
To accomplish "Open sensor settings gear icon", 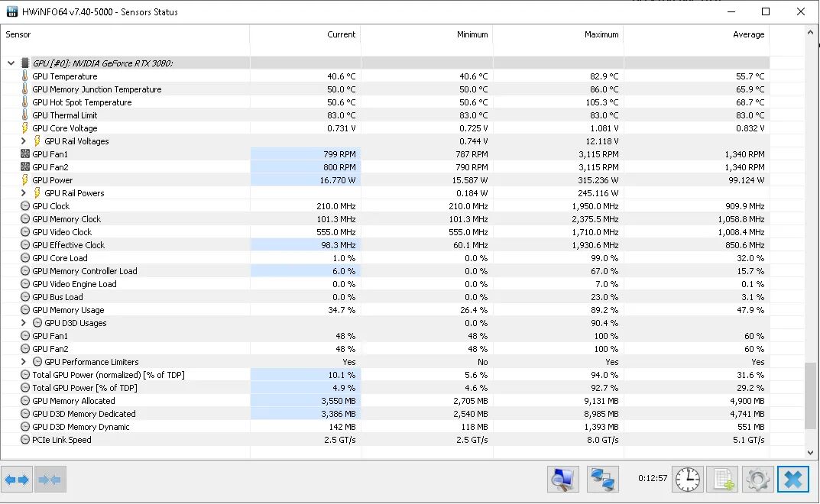I will [x=757, y=480].
